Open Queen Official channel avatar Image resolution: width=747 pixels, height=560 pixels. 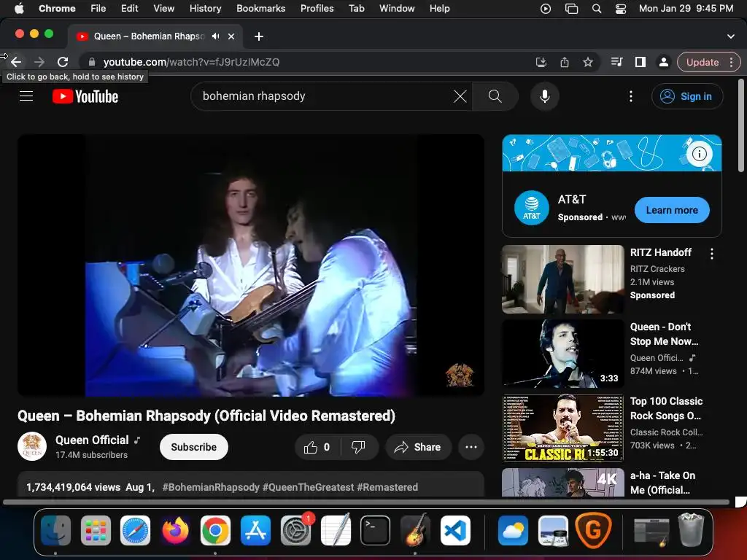[x=32, y=447]
